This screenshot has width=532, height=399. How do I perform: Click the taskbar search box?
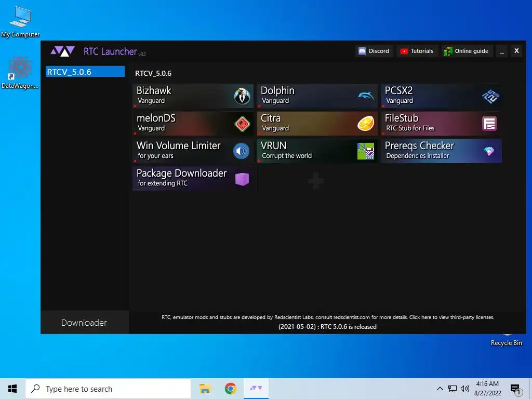[x=108, y=389]
